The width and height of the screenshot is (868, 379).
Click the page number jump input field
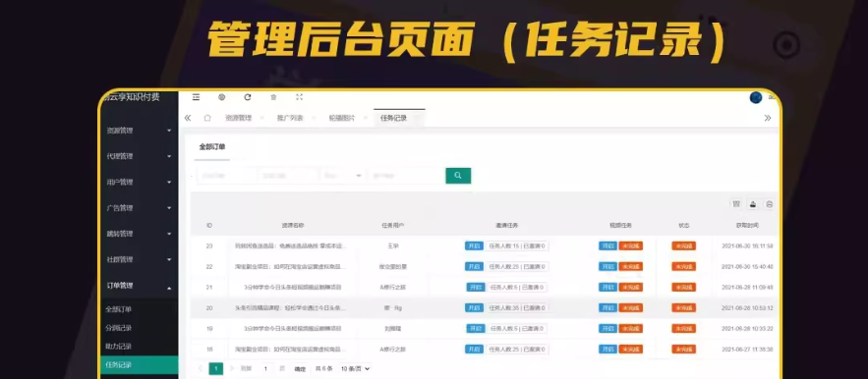tap(266, 368)
